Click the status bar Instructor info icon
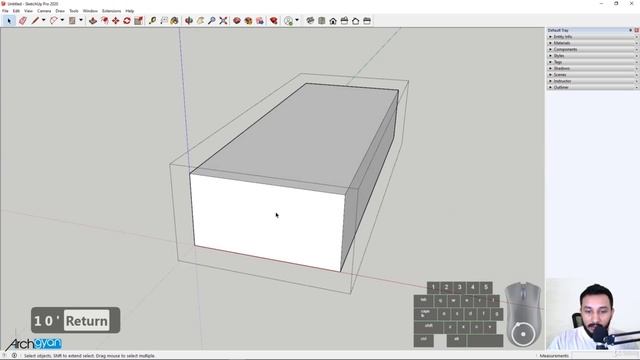This screenshot has height=360, width=640. pyautogui.click(x=14, y=356)
